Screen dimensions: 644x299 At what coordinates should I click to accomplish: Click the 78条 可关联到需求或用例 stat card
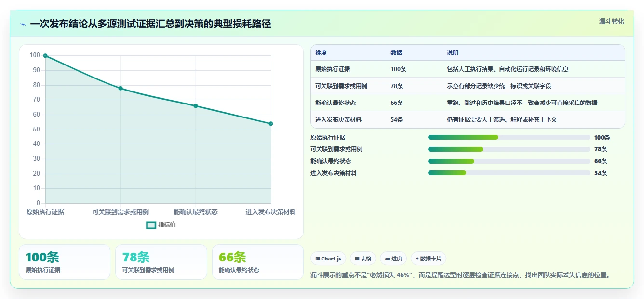tap(161, 262)
